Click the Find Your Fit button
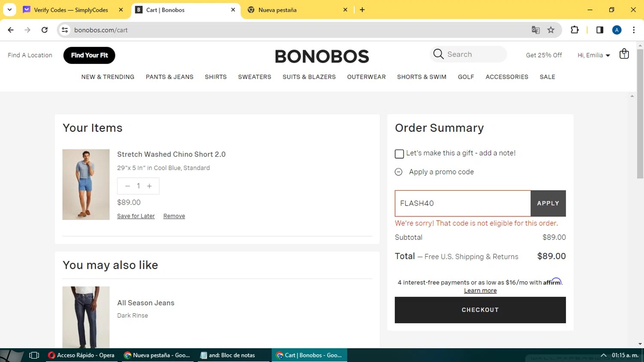Screen dimensions: 644x362 pyautogui.click(x=89, y=55)
